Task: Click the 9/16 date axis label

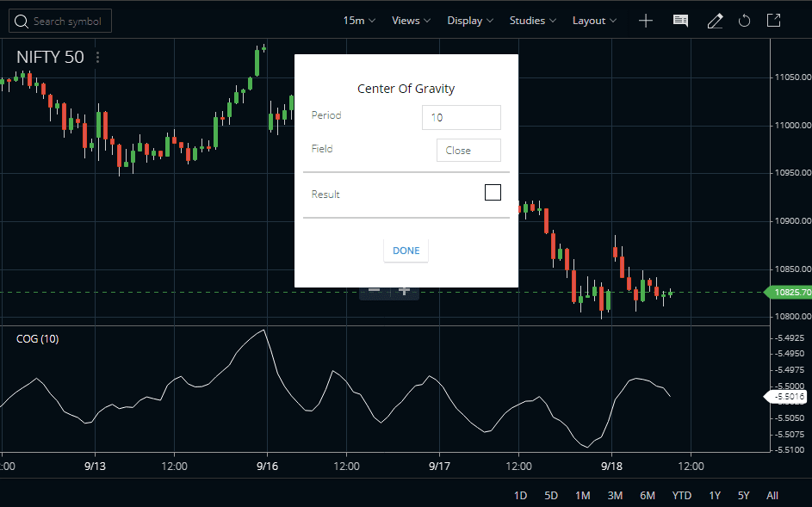Action: (x=267, y=466)
